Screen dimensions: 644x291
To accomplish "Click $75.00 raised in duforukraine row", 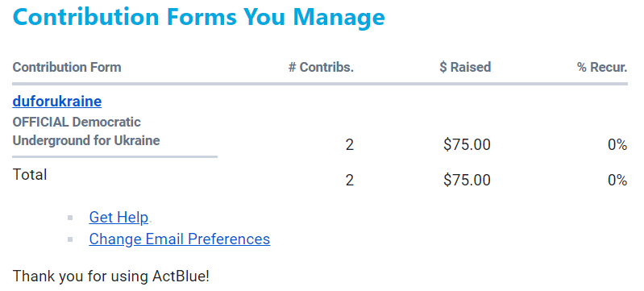I will [467, 144].
